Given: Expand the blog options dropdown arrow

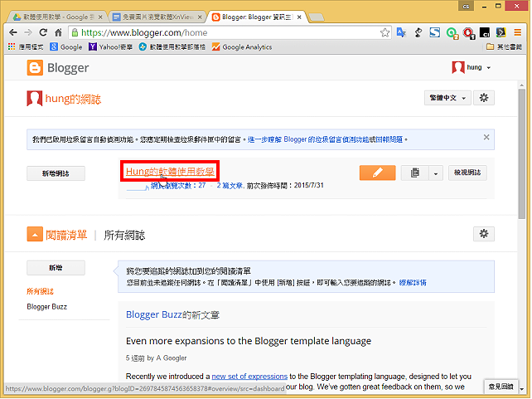Looking at the screenshot, I should point(436,173).
